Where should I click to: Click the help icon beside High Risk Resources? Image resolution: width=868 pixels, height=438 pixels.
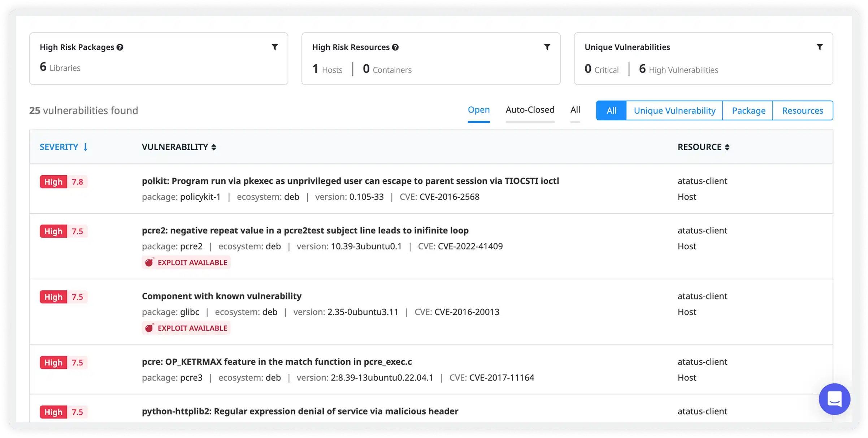(x=395, y=47)
